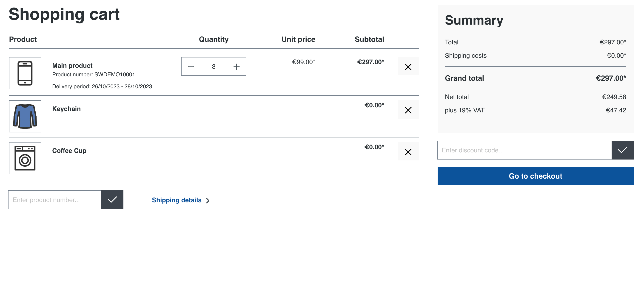644x291 pixels.
Task: Remove Main product from cart
Action: tap(408, 66)
